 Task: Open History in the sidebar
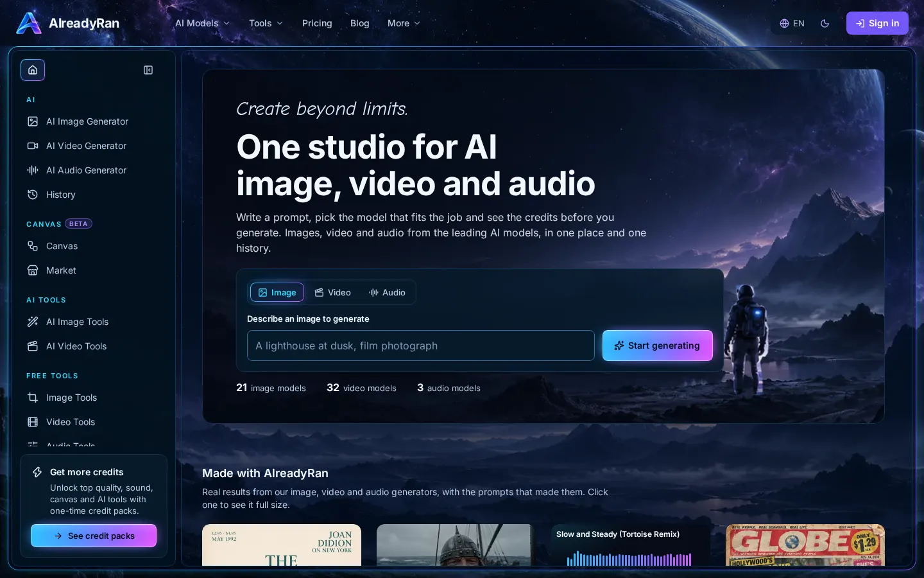[x=94, y=195]
